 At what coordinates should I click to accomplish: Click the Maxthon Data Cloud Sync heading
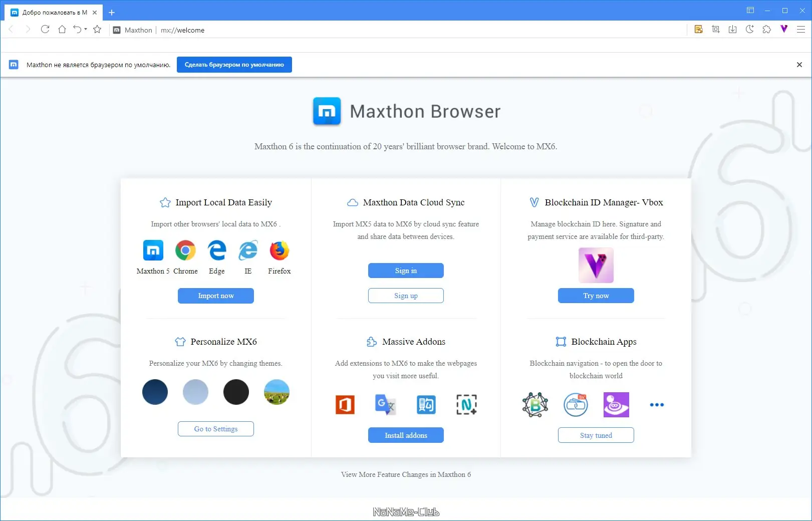point(414,202)
